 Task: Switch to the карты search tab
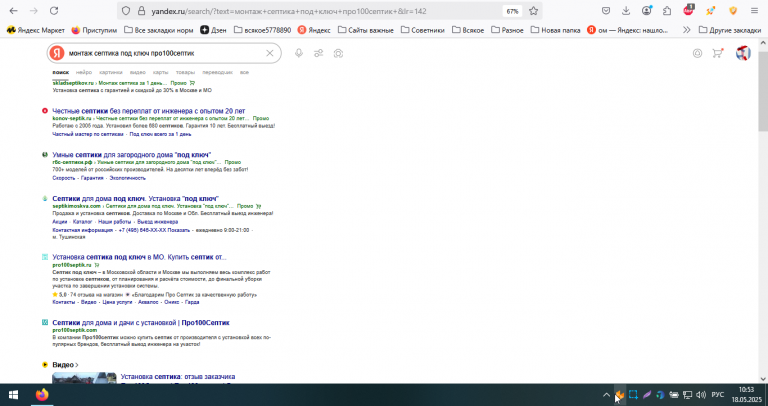click(160, 72)
